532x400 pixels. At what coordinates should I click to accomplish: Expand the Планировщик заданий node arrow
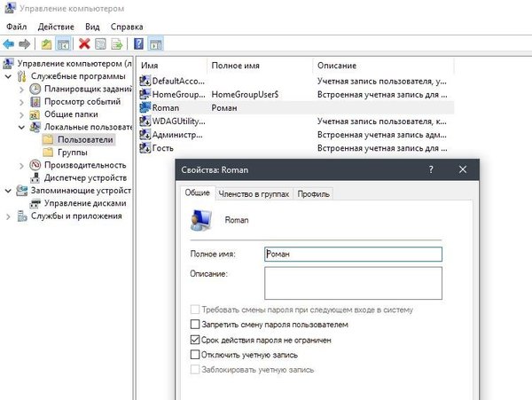click(x=21, y=90)
